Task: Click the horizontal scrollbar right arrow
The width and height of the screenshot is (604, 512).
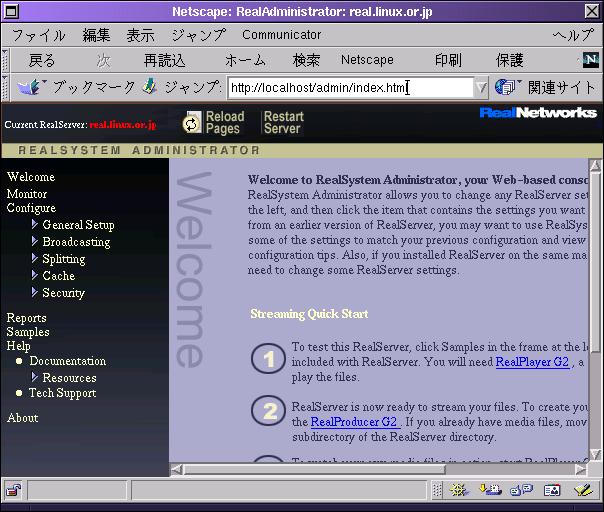Action: pos(581,469)
